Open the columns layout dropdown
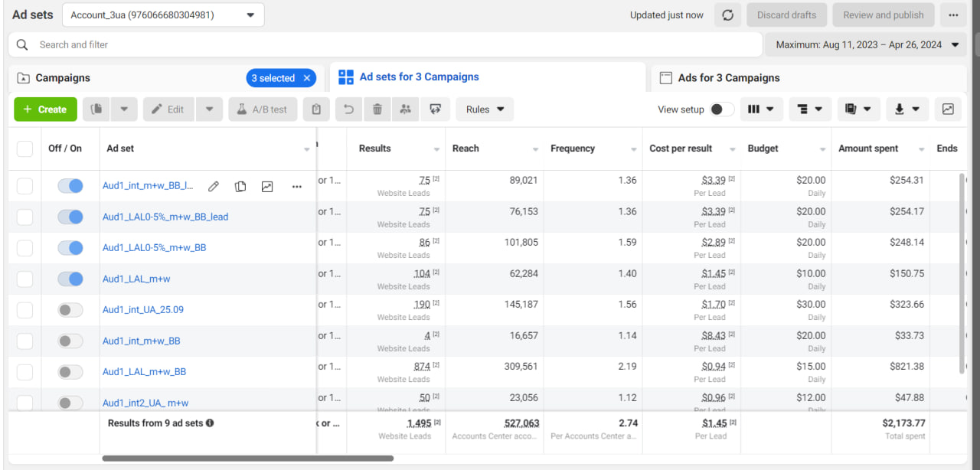The width and height of the screenshot is (980, 470). [761, 109]
